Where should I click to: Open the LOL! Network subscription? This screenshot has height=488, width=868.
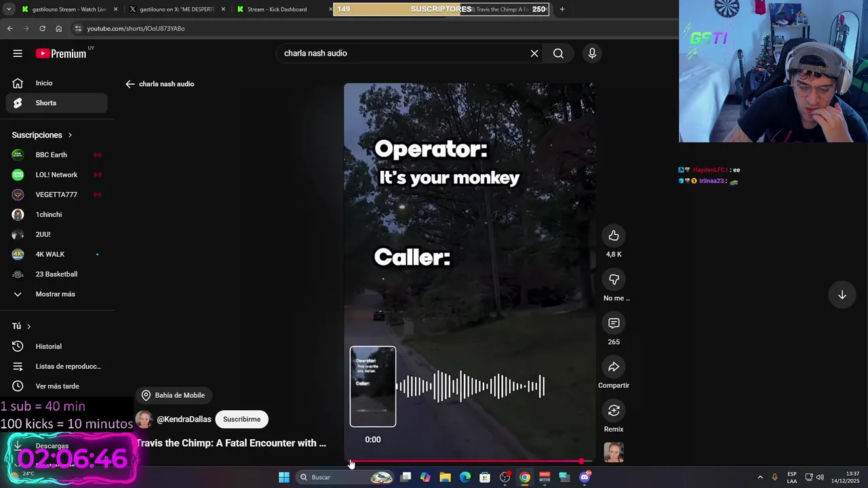57,175
